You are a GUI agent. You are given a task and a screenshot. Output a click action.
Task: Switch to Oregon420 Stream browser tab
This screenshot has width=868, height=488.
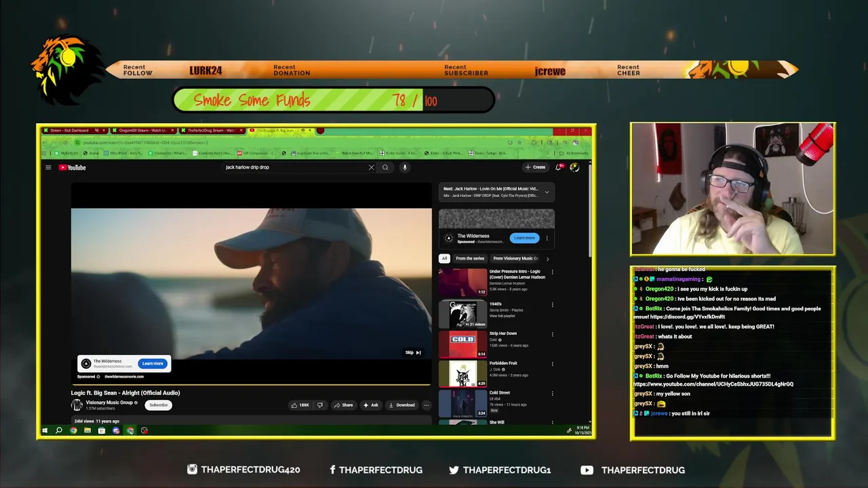pos(142,130)
